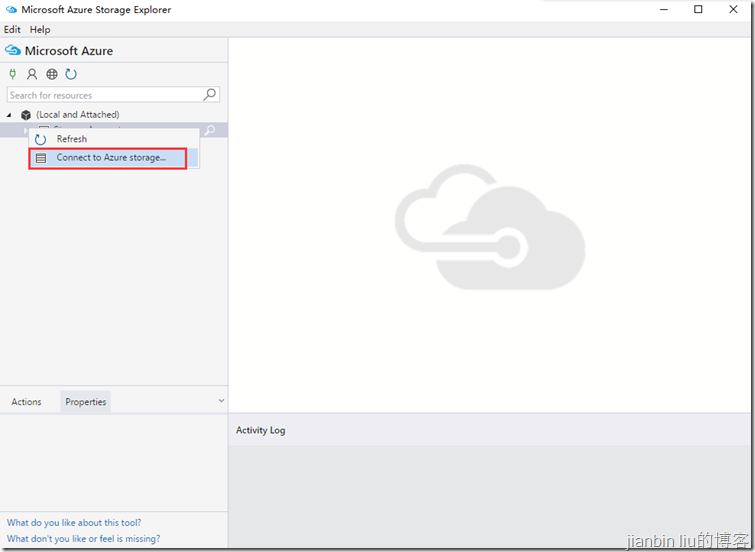
Task: Open the Help menu
Action: (x=40, y=29)
